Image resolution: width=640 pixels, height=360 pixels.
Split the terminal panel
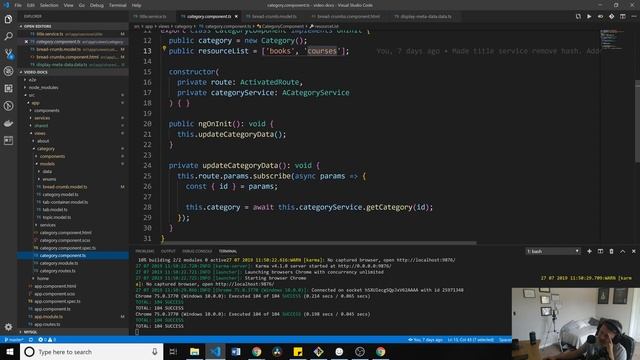tap(600, 251)
